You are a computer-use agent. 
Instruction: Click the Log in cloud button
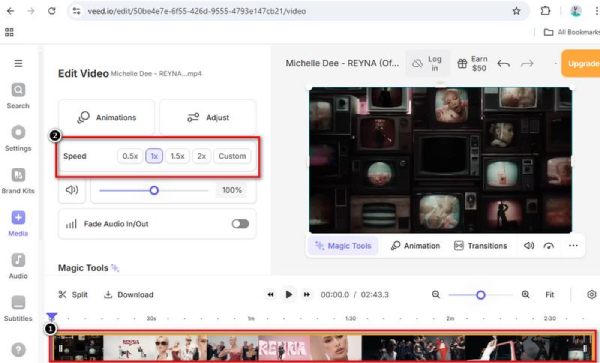(427, 63)
